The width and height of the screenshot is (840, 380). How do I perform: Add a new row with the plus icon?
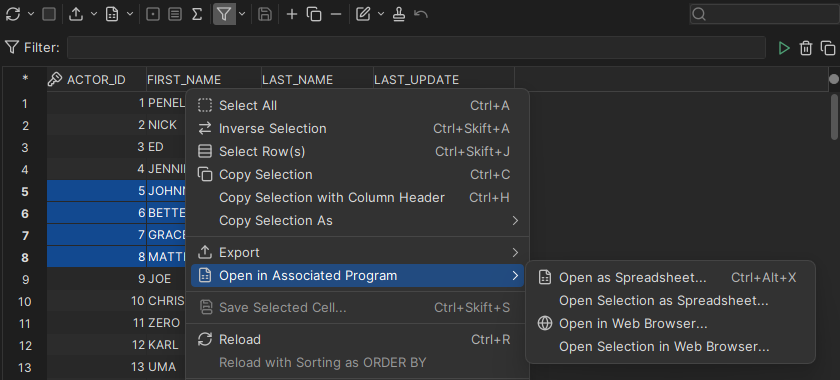point(292,14)
